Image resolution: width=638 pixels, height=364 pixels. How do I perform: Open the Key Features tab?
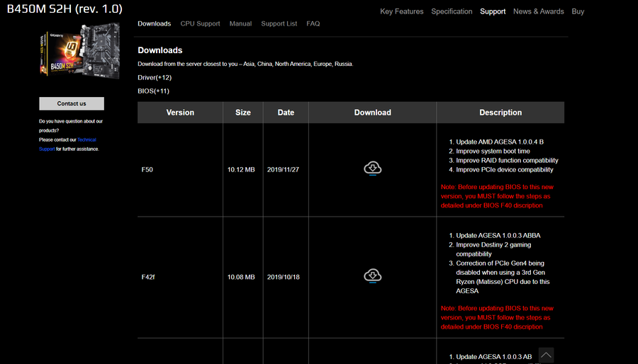coord(402,11)
